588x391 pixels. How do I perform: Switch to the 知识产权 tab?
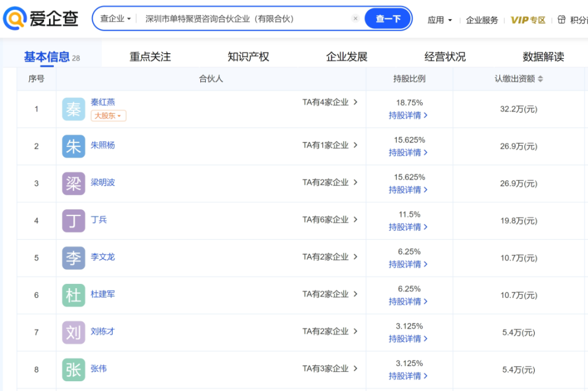point(248,56)
